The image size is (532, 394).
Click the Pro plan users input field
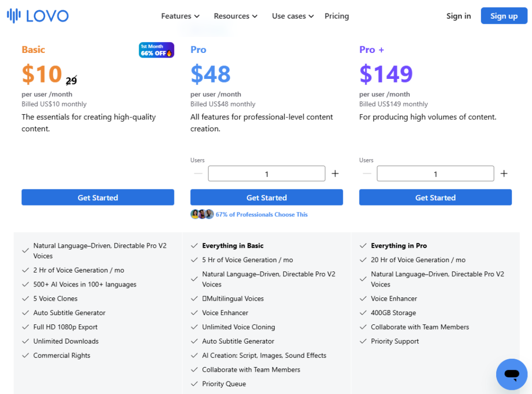(x=267, y=174)
